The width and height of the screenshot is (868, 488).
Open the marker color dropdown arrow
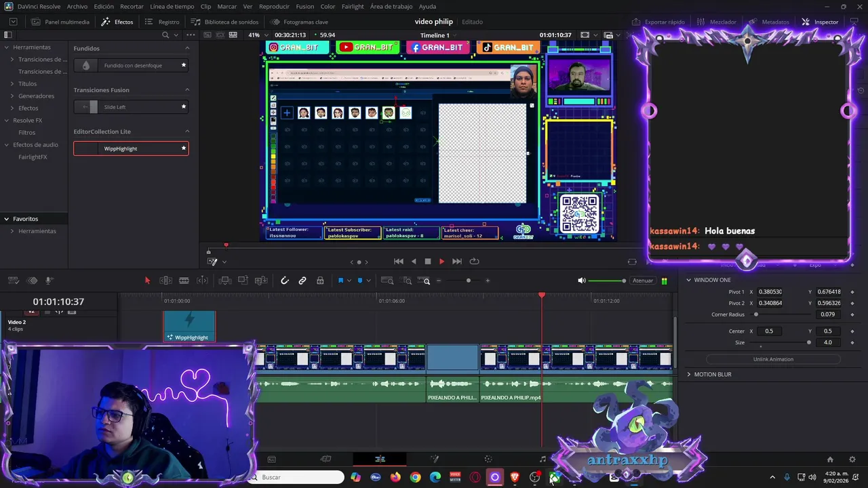(x=368, y=281)
